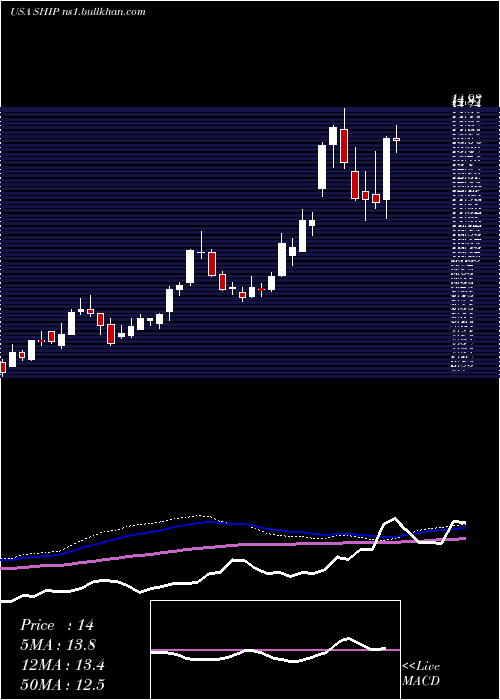This screenshot has height=700, width=500.
Task: Click the '50MA : 12.5' value
Action: click(62, 684)
